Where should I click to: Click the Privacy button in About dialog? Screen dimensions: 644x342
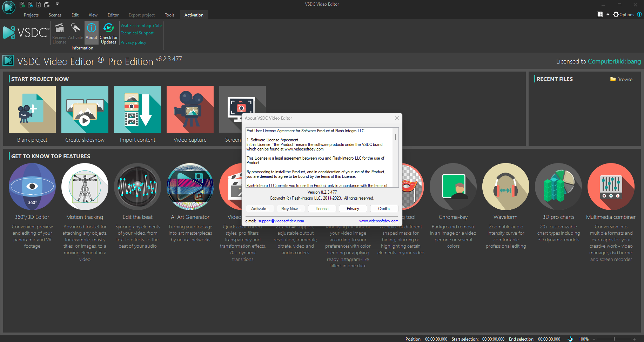click(353, 209)
